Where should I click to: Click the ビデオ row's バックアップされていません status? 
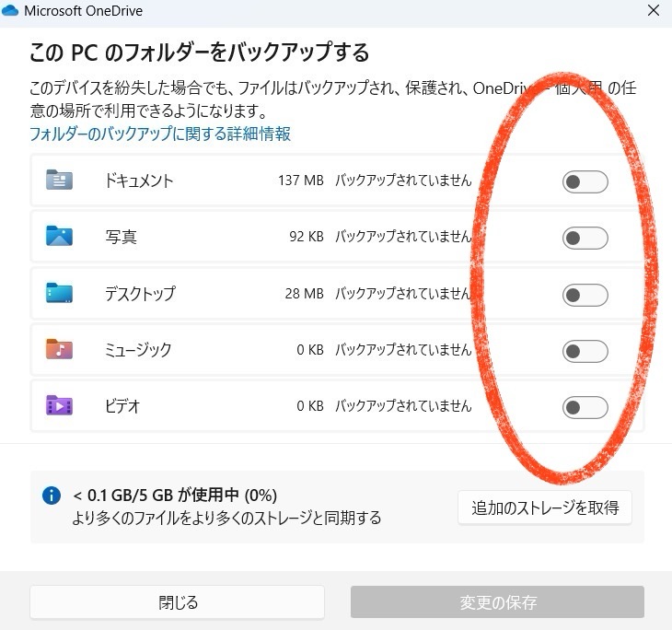402,406
